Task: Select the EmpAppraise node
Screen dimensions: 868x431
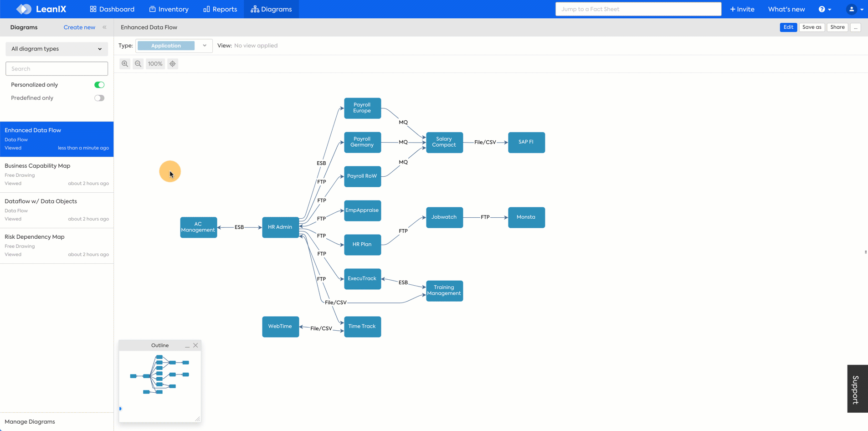Action: 362,210
